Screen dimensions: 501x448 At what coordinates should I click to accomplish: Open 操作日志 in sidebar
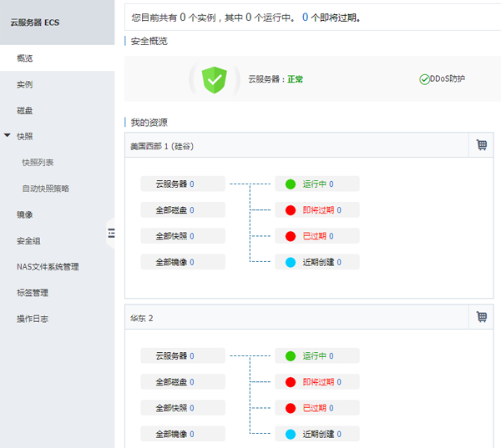click(33, 319)
